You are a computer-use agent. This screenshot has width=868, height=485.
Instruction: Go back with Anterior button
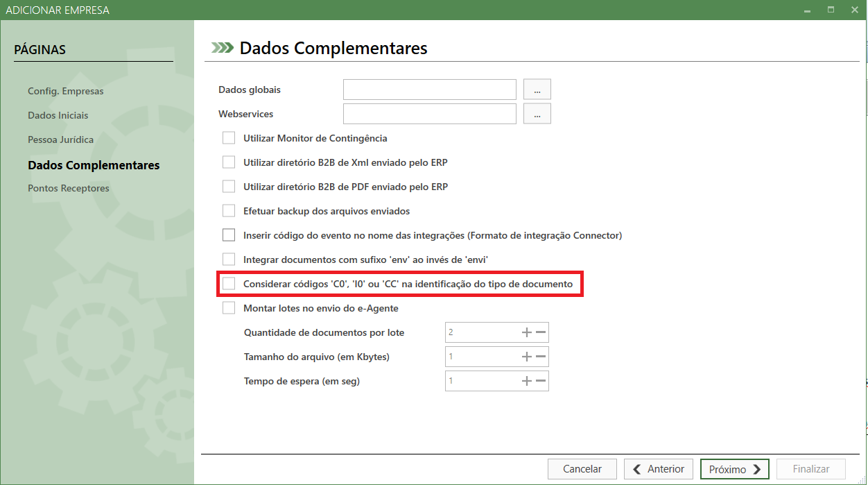click(659, 469)
